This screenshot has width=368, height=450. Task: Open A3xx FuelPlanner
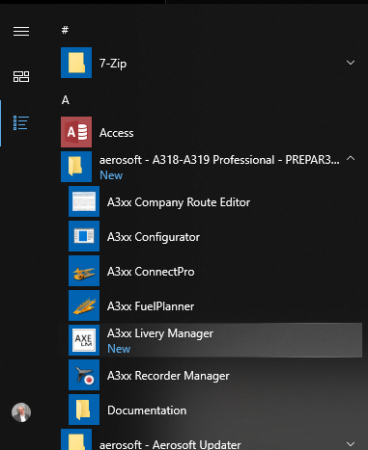coord(215,305)
